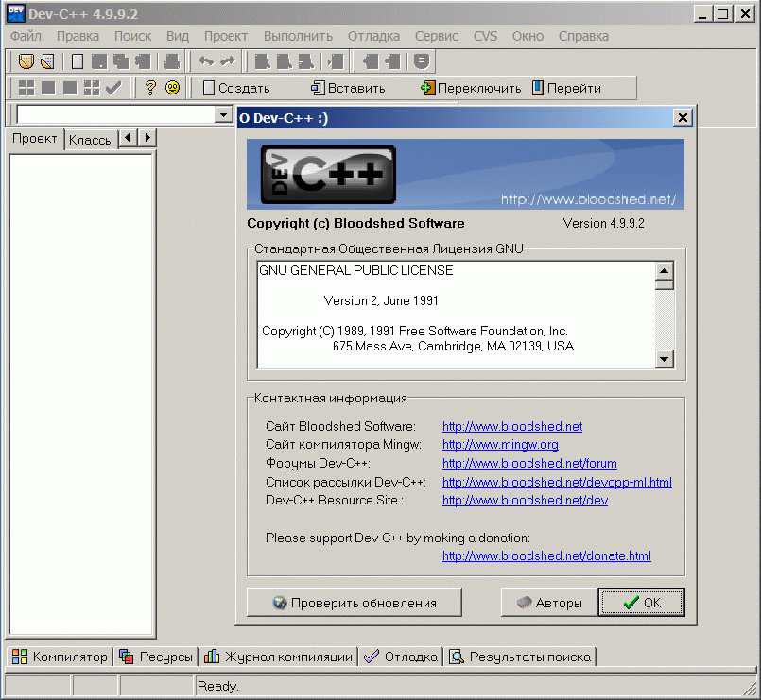Click the Вставить toolbar button
Viewport: 761px width, 700px height.
(x=348, y=88)
